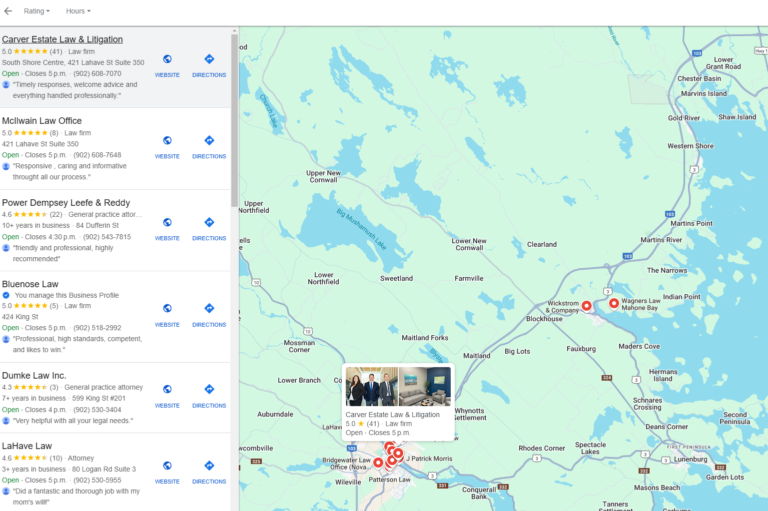Image resolution: width=768 pixels, height=511 pixels.
Task: Click popup title Carver Estate Law & Litigation
Action: click(392, 414)
